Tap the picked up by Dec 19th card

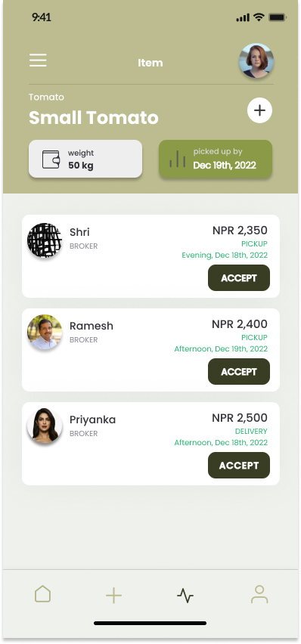coord(216,159)
